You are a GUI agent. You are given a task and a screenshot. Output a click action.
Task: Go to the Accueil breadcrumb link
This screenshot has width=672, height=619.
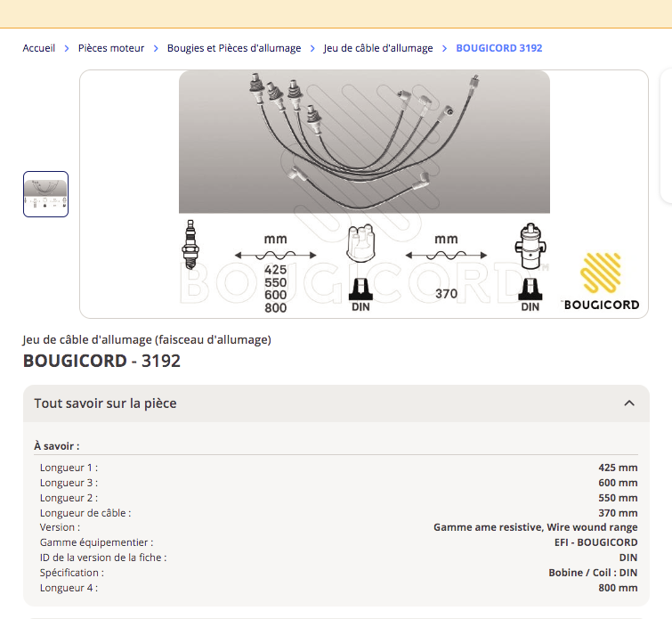tap(38, 48)
